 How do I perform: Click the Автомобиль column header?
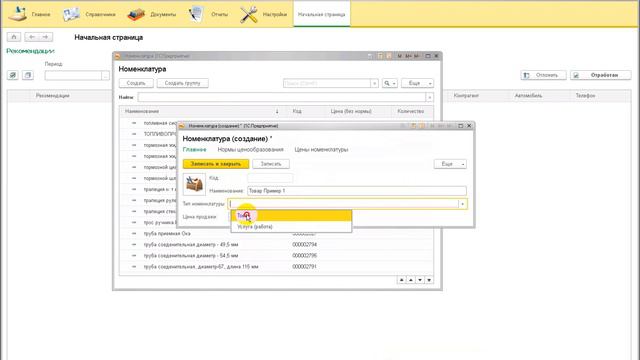[528, 96]
